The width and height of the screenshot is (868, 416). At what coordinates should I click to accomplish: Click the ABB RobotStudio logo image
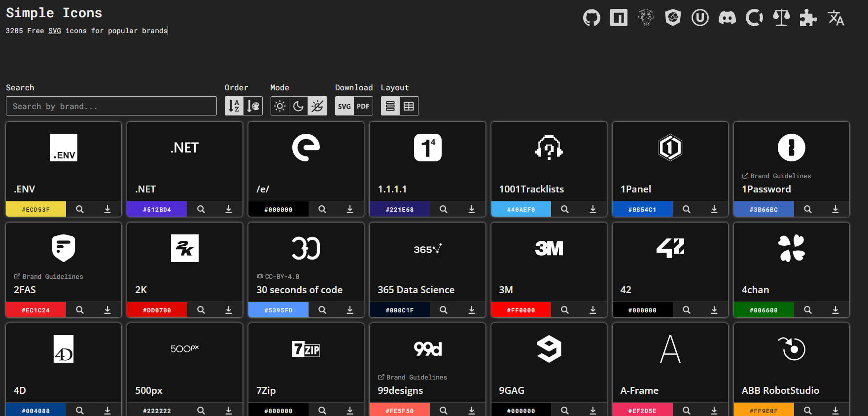pos(792,349)
